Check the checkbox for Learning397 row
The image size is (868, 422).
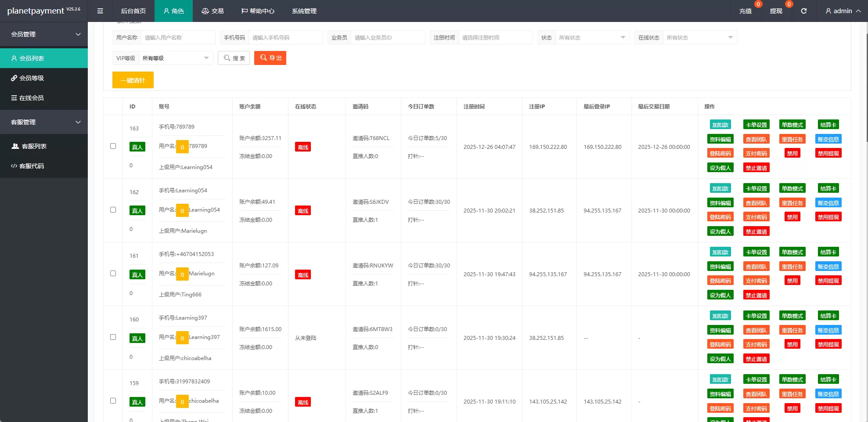(113, 337)
